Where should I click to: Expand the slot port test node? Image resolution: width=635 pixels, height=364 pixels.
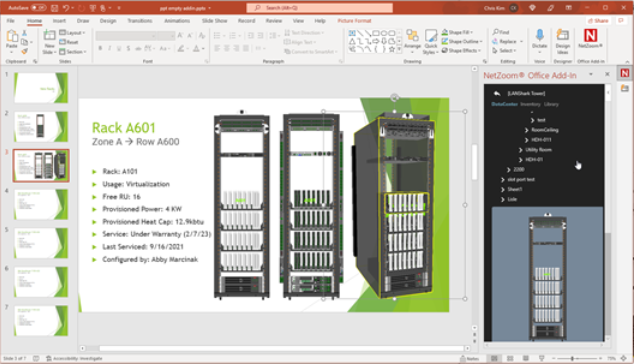[503, 179]
